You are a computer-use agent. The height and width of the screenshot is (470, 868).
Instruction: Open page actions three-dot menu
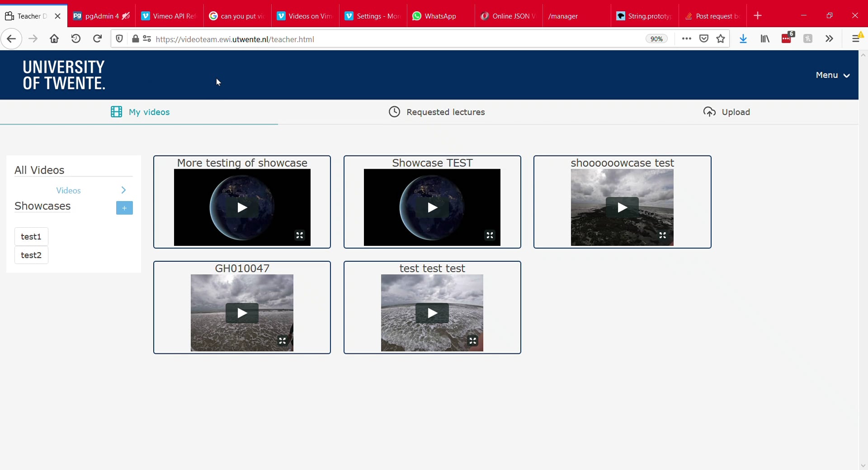click(x=686, y=39)
